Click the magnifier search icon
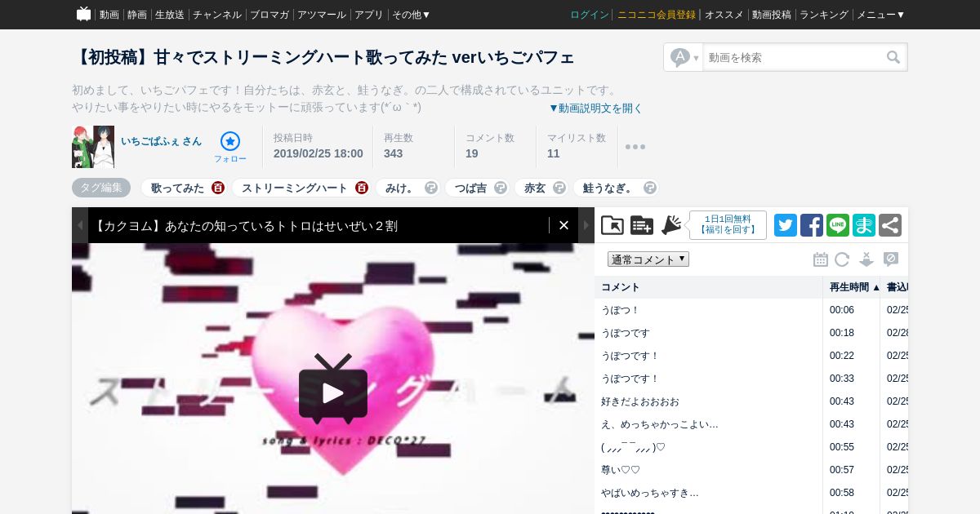Screen dimensions: 980x514 pos(894,57)
